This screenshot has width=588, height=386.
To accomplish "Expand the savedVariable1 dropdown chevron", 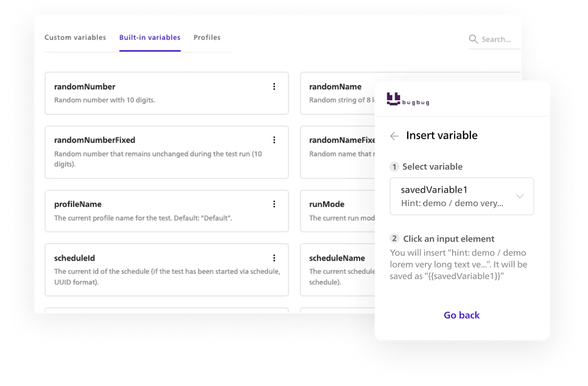I will pyautogui.click(x=520, y=196).
